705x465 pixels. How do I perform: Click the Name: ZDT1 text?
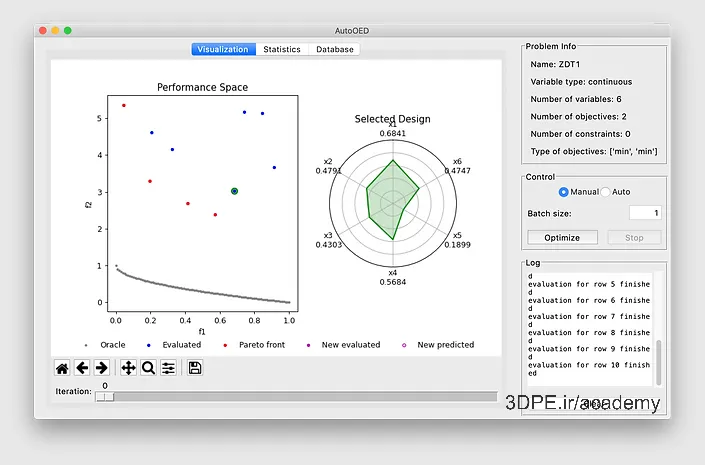pos(555,64)
